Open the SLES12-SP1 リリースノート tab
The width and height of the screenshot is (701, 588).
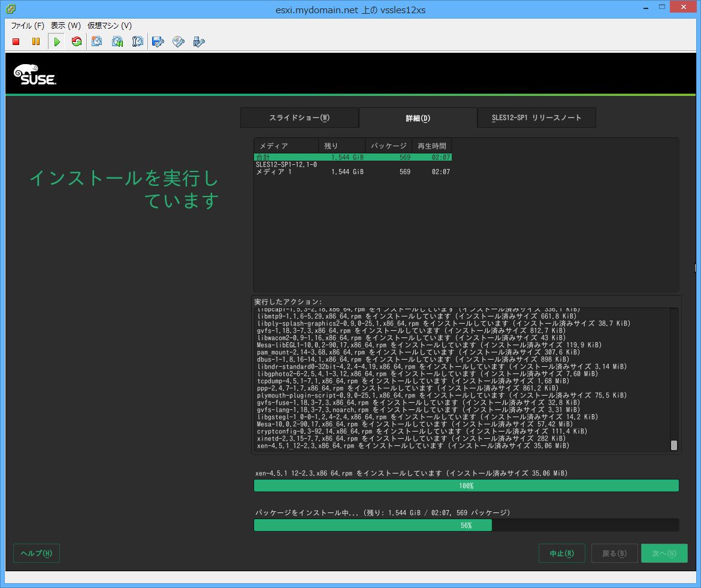pyautogui.click(x=536, y=117)
